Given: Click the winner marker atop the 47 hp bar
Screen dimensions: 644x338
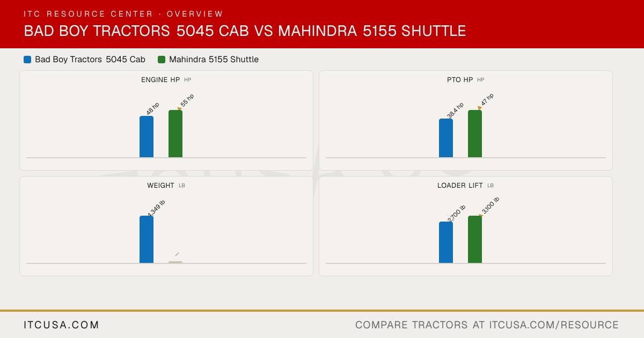Looking at the screenshot, I should [479, 108].
